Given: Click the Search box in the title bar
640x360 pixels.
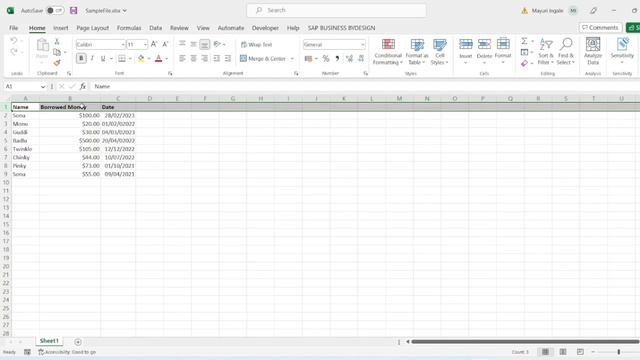Looking at the screenshot, I should 336,10.
